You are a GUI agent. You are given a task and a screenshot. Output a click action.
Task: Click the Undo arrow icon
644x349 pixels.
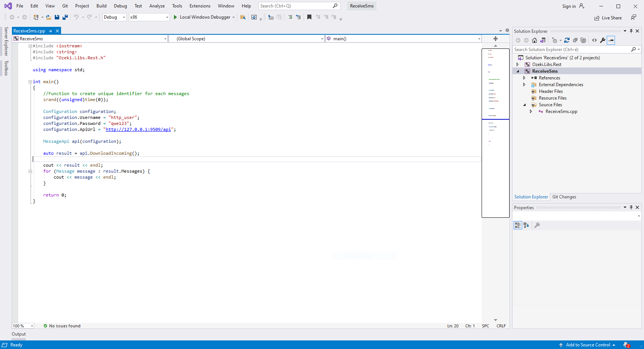[76, 17]
